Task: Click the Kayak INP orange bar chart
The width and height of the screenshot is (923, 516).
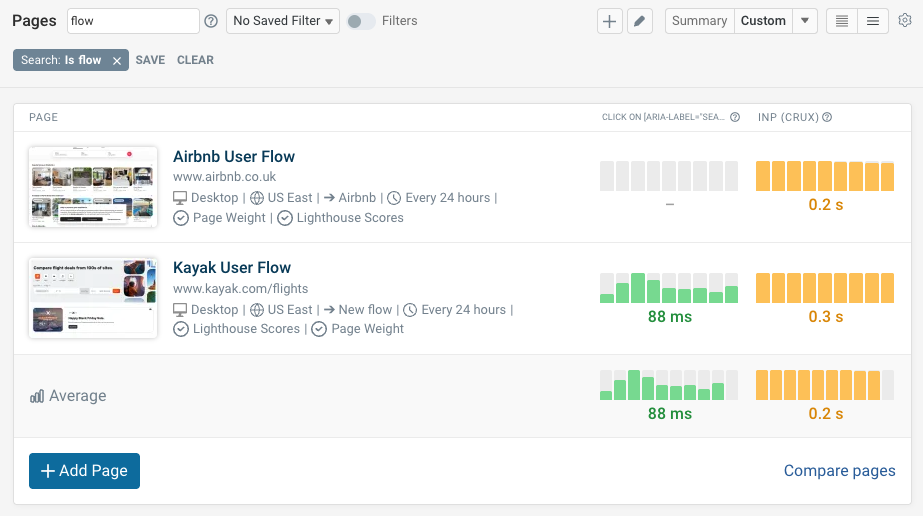Action: 825,288
